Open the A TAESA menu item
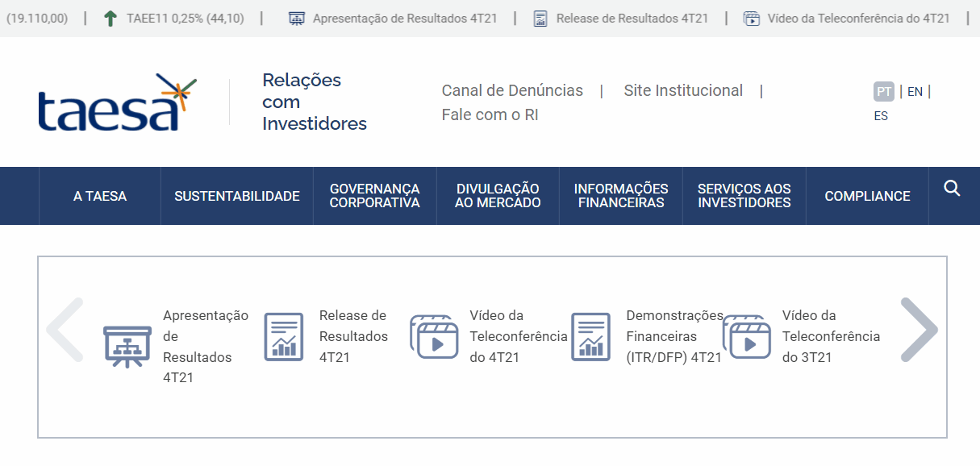 tap(100, 196)
